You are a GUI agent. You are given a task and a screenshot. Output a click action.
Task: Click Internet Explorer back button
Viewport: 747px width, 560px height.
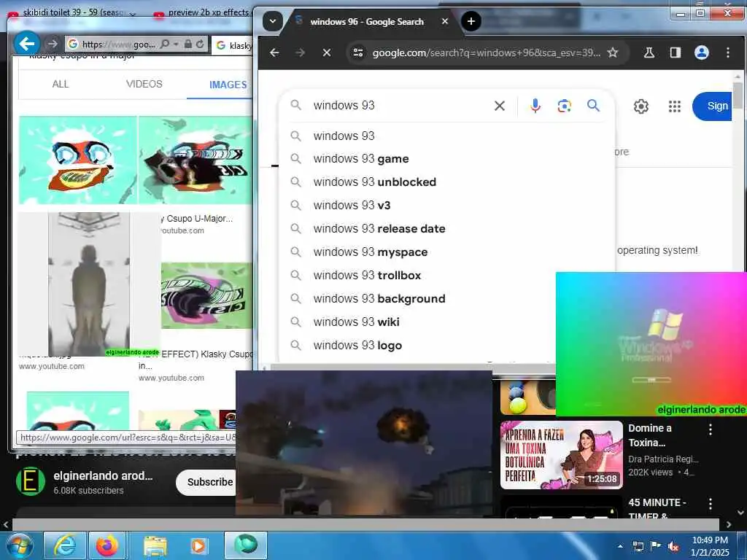pyautogui.click(x=27, y=44)
